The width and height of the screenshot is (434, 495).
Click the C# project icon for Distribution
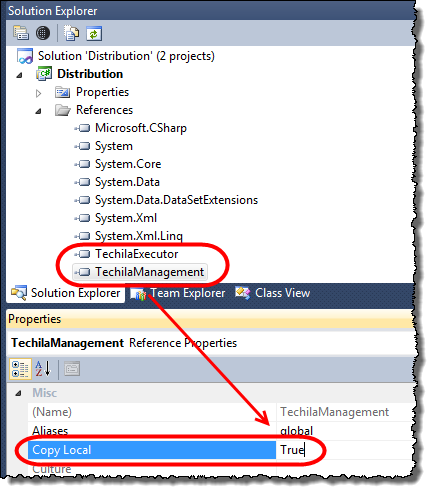click(x=44, y=74)
